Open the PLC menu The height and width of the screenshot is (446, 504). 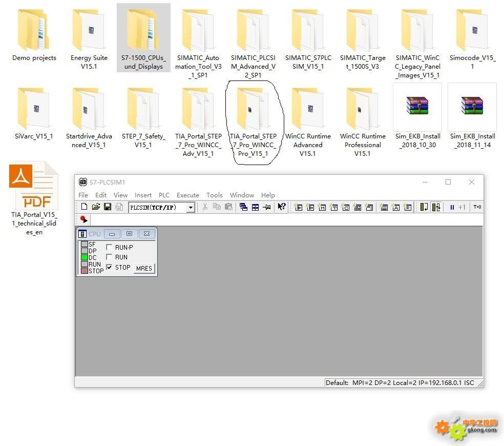[x=164, y=195]
